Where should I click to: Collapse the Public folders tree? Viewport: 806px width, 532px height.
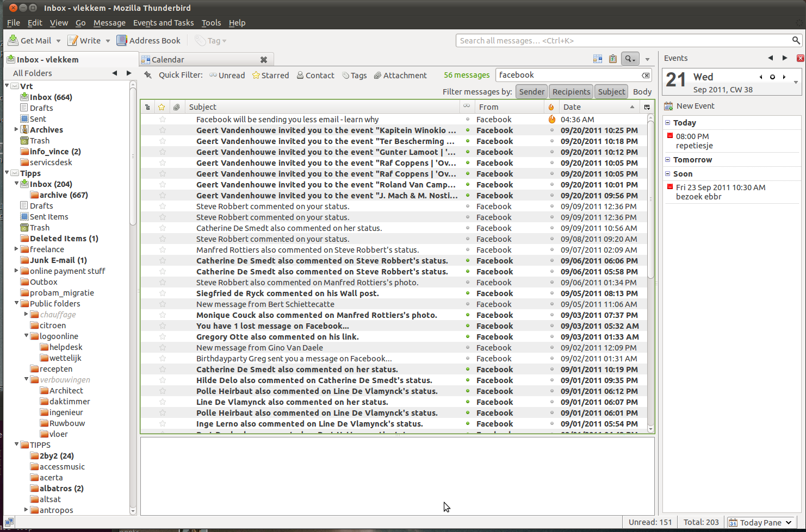coord(16,303)
